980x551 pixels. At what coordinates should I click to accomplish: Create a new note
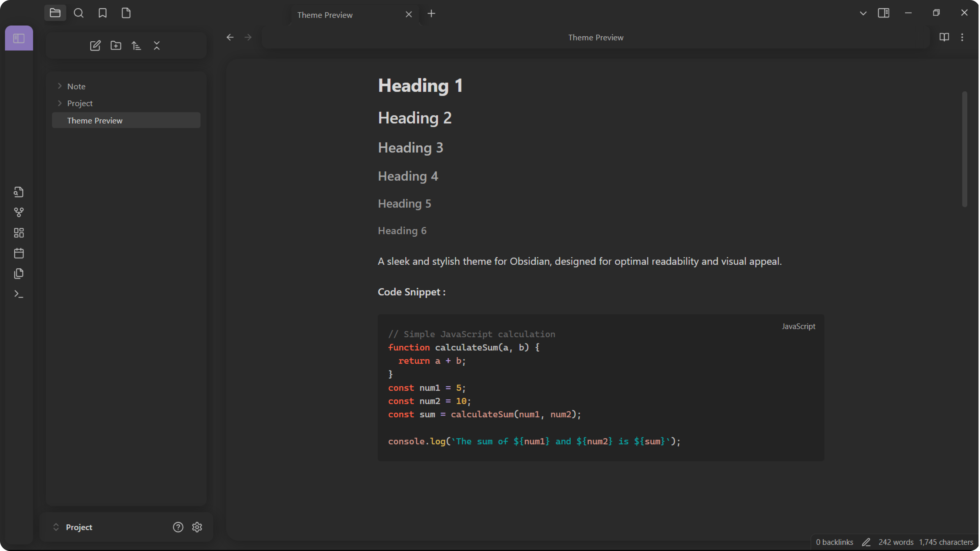(x=95, y=46)
